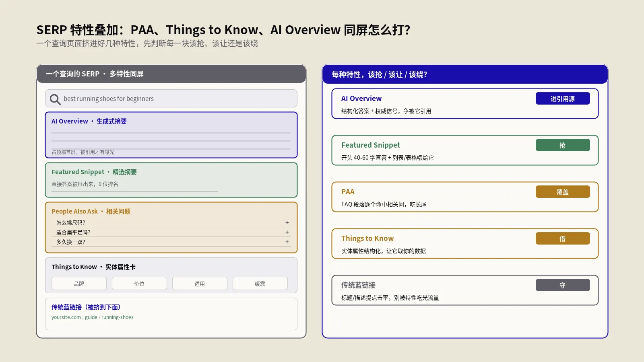The height and width of the screenshot is (362, 644).
Task: Click the Featured Snippet title in the right card
Action: [x=371, y=145]
